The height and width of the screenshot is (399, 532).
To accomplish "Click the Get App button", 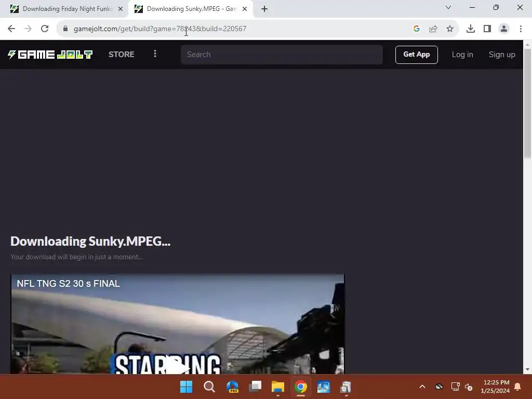I will [416, 55].
